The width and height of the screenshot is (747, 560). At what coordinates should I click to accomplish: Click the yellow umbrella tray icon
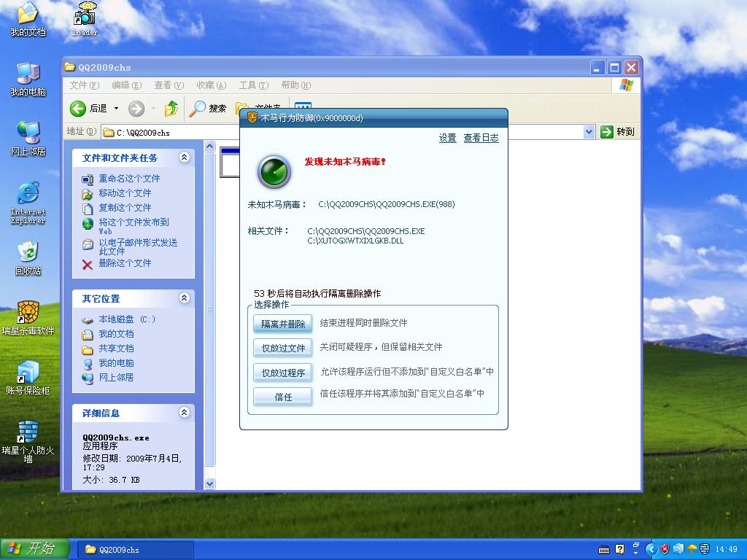(692, 549)
